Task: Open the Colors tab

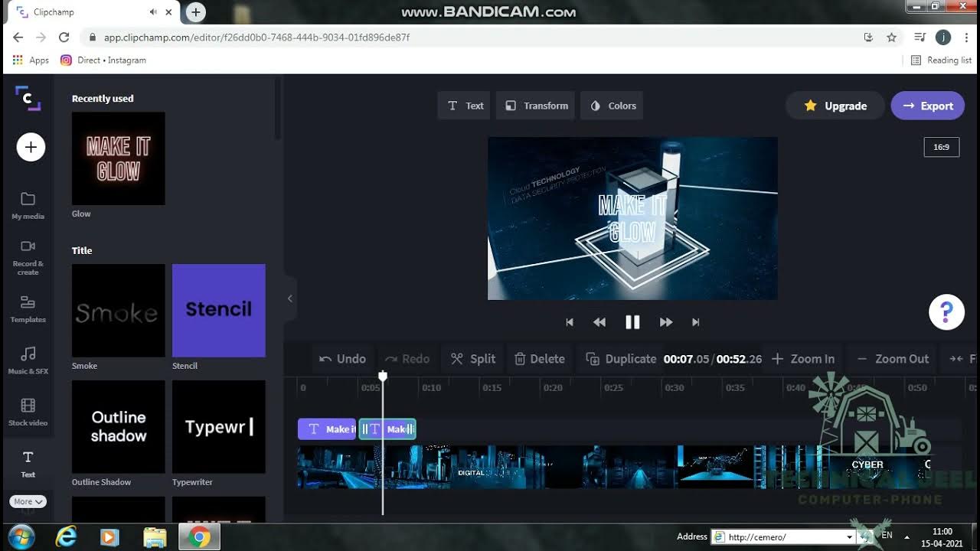Action: [612, 106]
